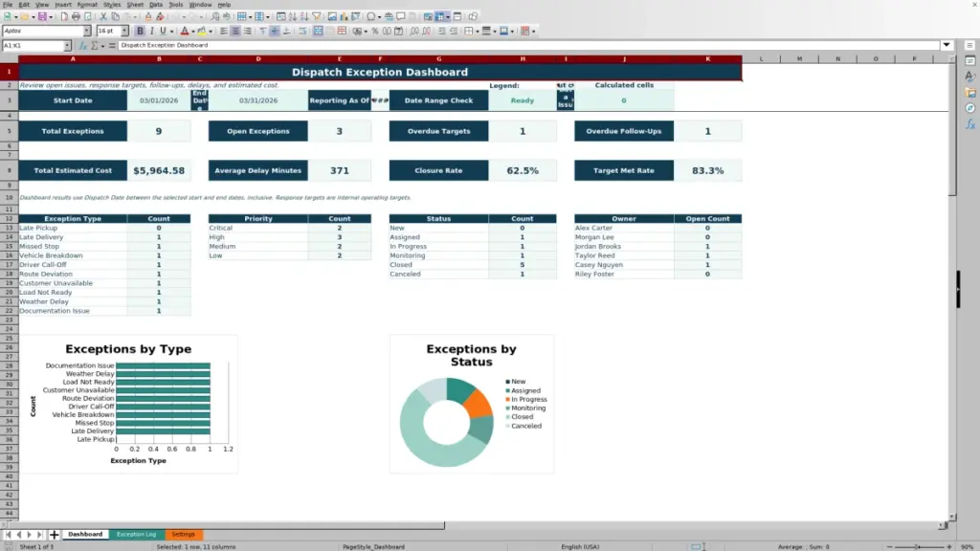Open sidebar Functions fx icon
Viewport: 980px width, 551px height.
(970, 124)
